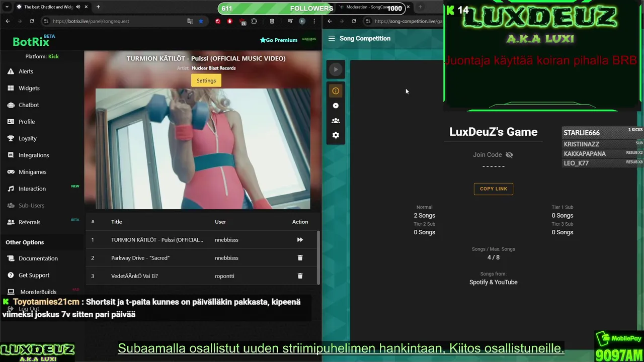Bookmark star icon in BotRix address bar
The height and width of the screenshot is (362, 644).
[x=201, y=21]
